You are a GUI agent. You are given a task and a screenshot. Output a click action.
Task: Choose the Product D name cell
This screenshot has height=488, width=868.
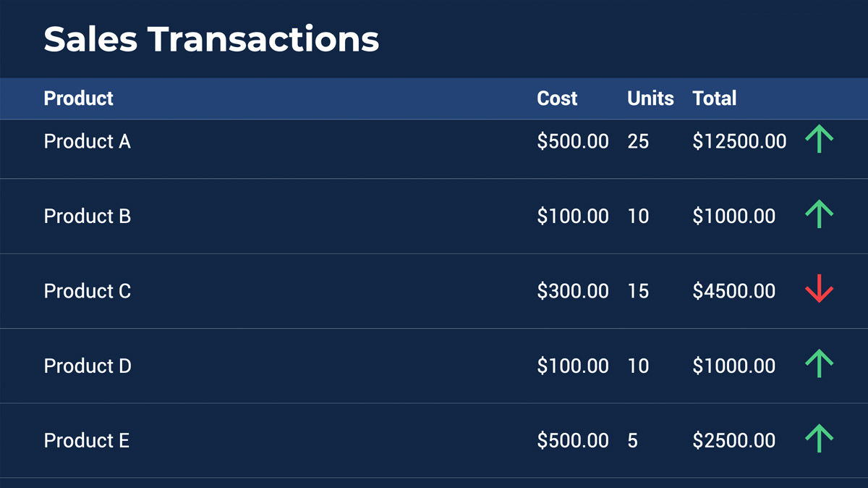pyautogui.click(x=88, y=366)
